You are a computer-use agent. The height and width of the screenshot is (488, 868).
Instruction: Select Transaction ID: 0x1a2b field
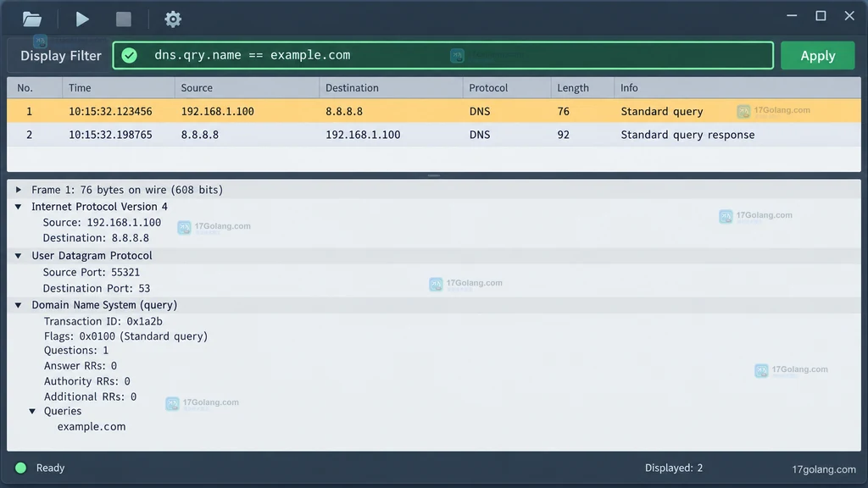pyautogui.click(x=103, y=321)
